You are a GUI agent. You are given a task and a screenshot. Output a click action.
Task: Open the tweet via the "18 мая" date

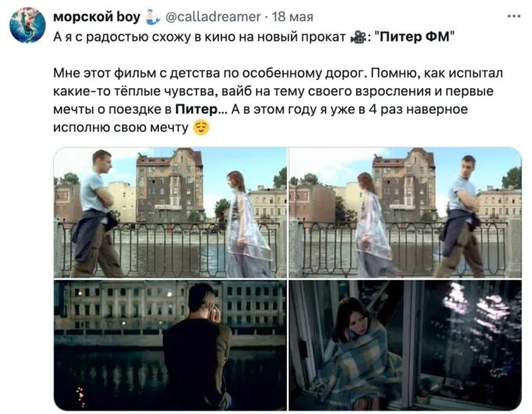(x=293, y=16)
